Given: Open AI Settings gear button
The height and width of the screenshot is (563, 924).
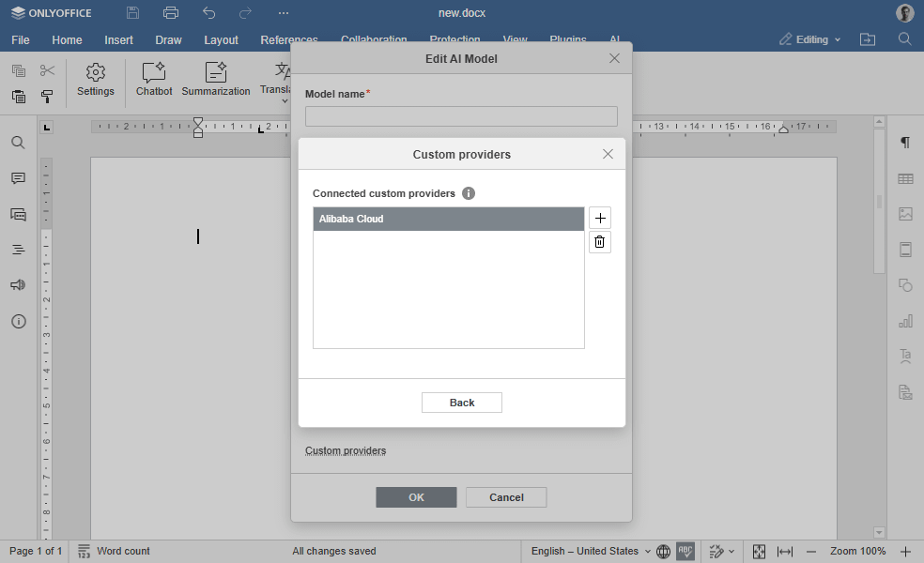Looking at the screenshot, I should click(96, 80).
